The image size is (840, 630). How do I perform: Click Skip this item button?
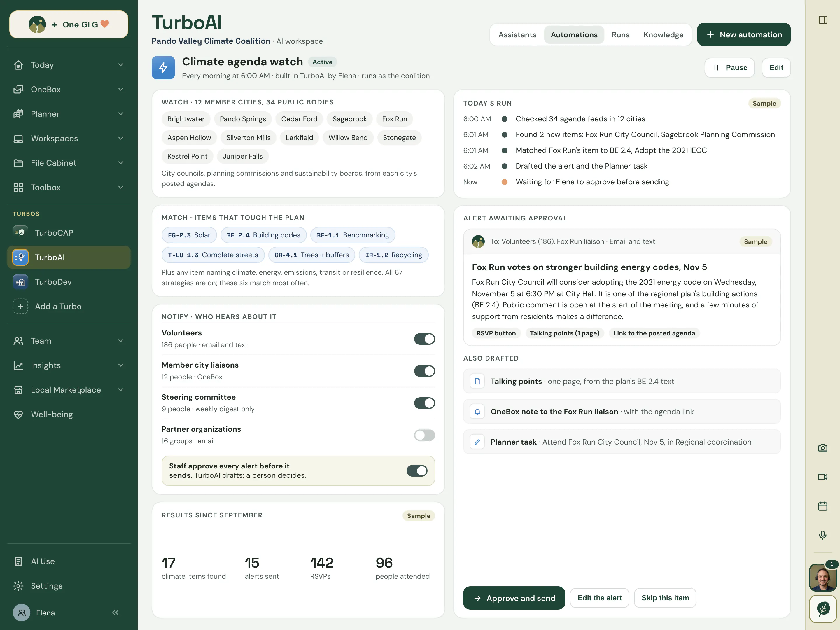(665, 598)
